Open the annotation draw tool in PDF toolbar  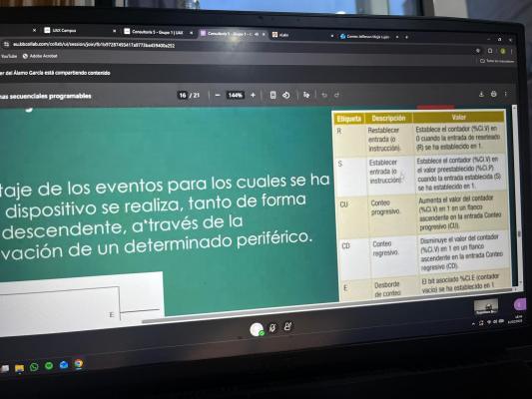pos(306,95)
